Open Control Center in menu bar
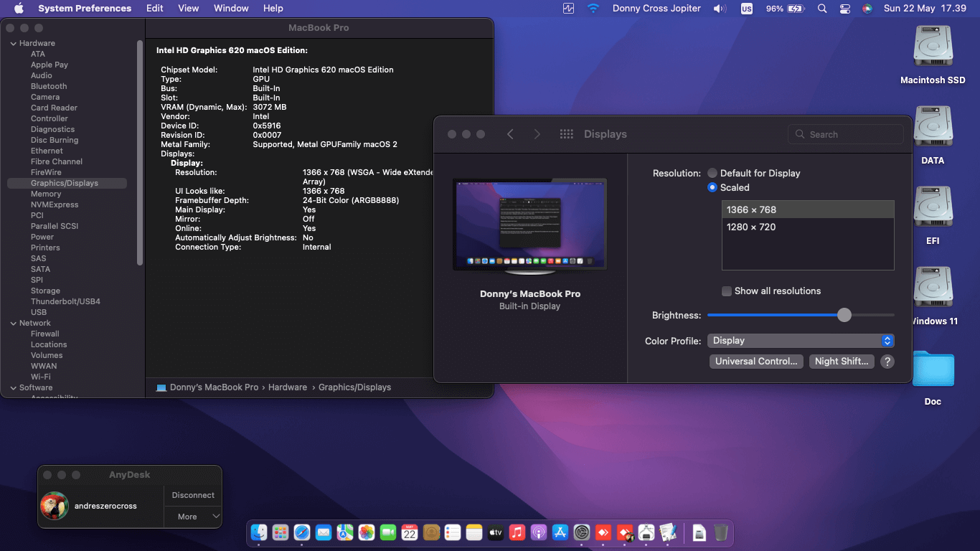Screen dimensions: 980x551 pos(844,9)
